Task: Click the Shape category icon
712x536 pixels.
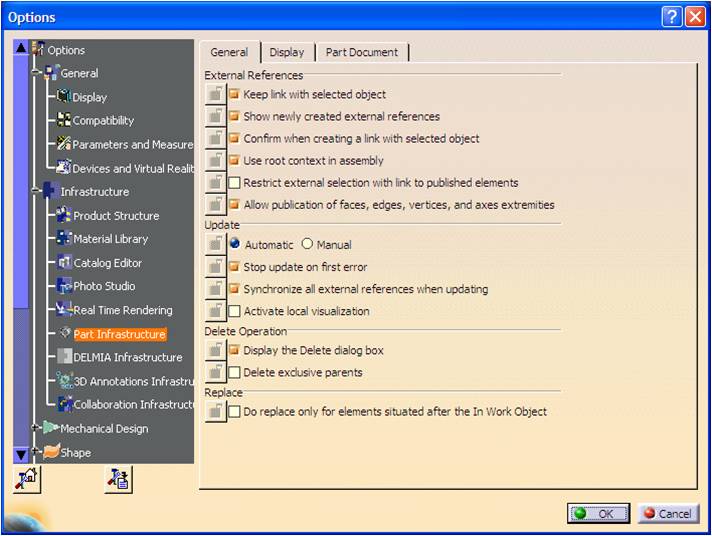Action: point(51,452)
